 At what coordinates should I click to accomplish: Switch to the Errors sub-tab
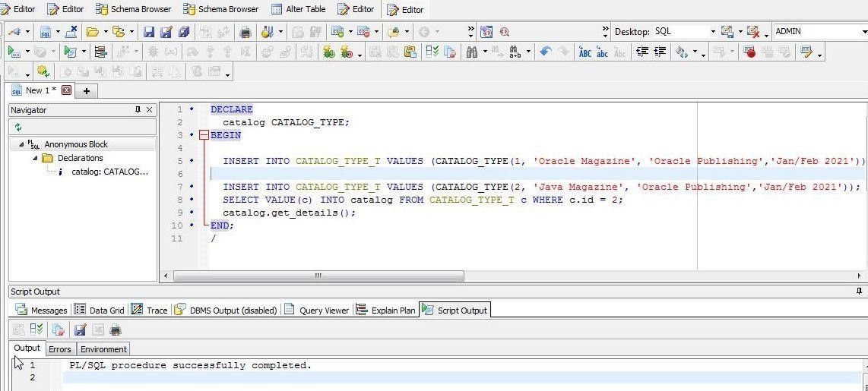60,349
